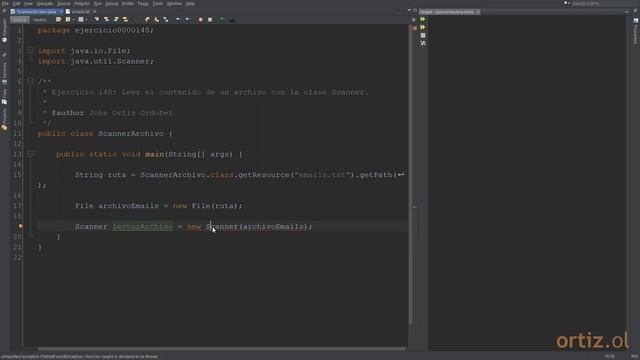The image size is (640, 360).
Task: Click the error hint bulb on line 19
Action: tap(20, 227)
